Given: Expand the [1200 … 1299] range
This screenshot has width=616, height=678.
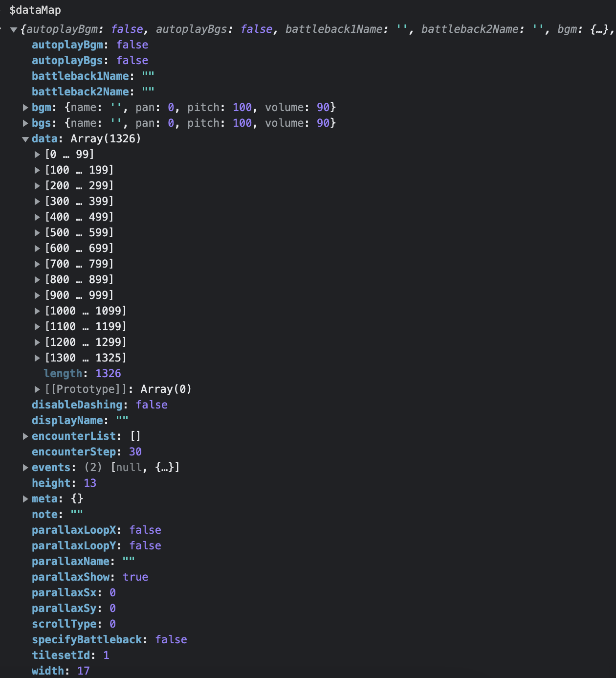Looking at the screenshot, I should [x=37, y=342].
